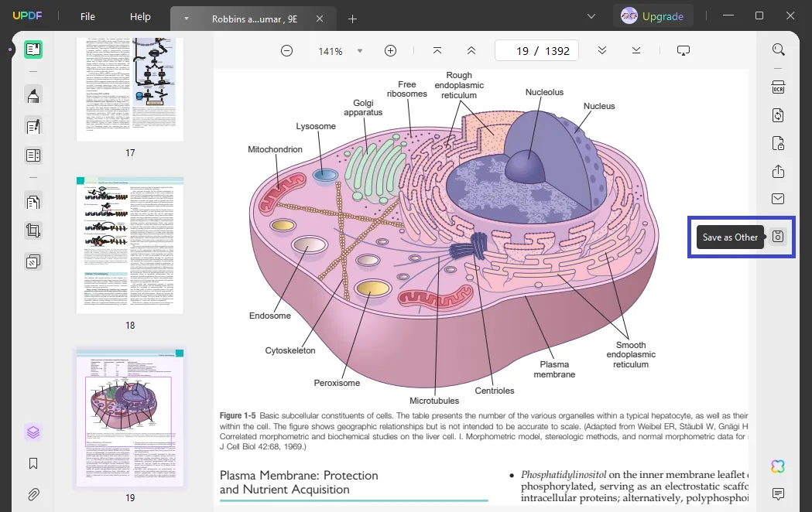Screen dimensions: 812x512
Task: Open the Page Tools watermark icon
Action: pos(33,261)
